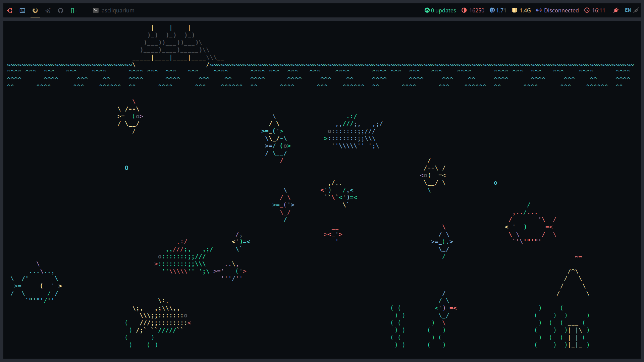
Task: Click the red power plug icon
Action: pyautogui.click(x=616, y=10)
